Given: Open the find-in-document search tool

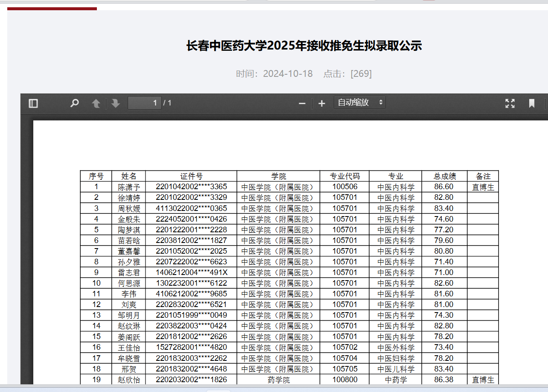Looking at the screenshot, I should [x=75, y=103].
